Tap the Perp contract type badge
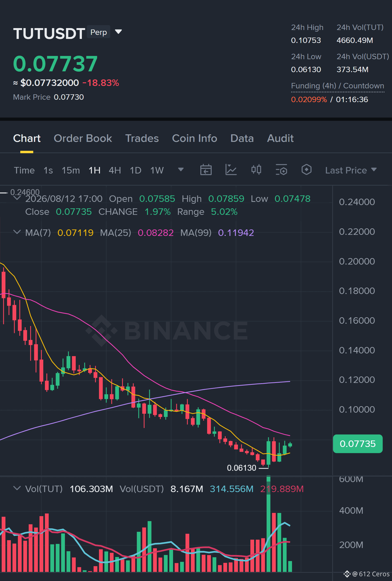This screenshot has height=581, width=392. [x=99, y=32]
